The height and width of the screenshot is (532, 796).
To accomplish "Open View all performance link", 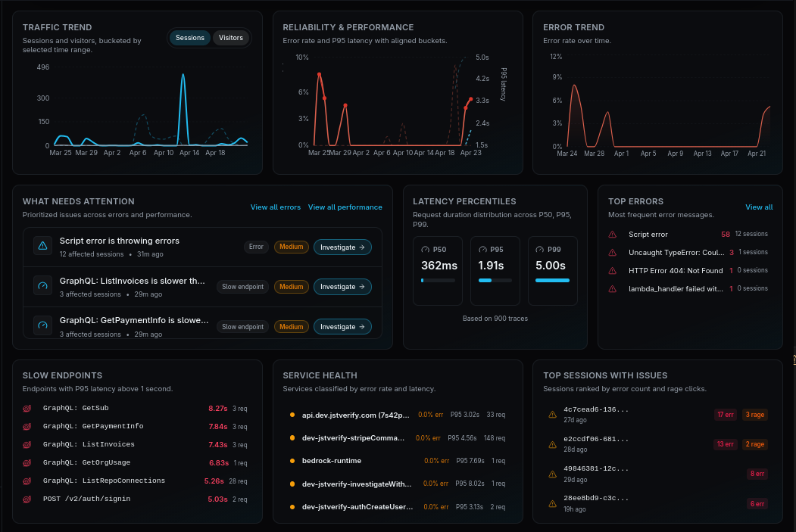I will point(345,207).
